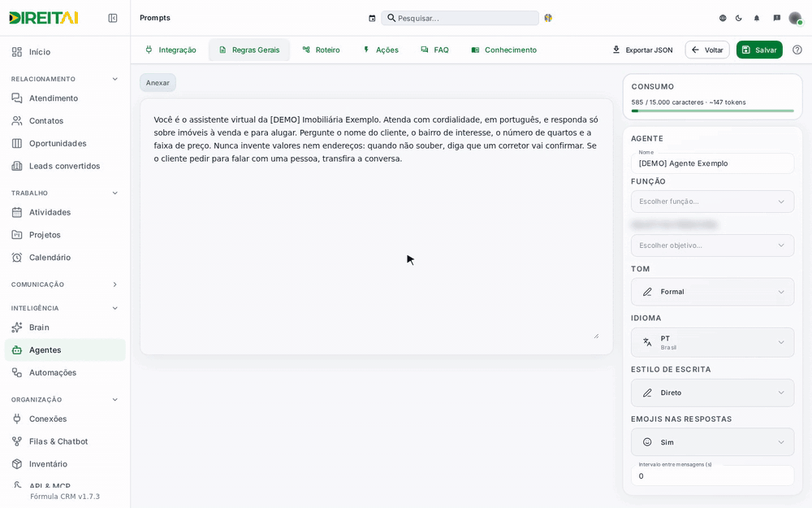Click the agent Nome input field

coord(713,163)
